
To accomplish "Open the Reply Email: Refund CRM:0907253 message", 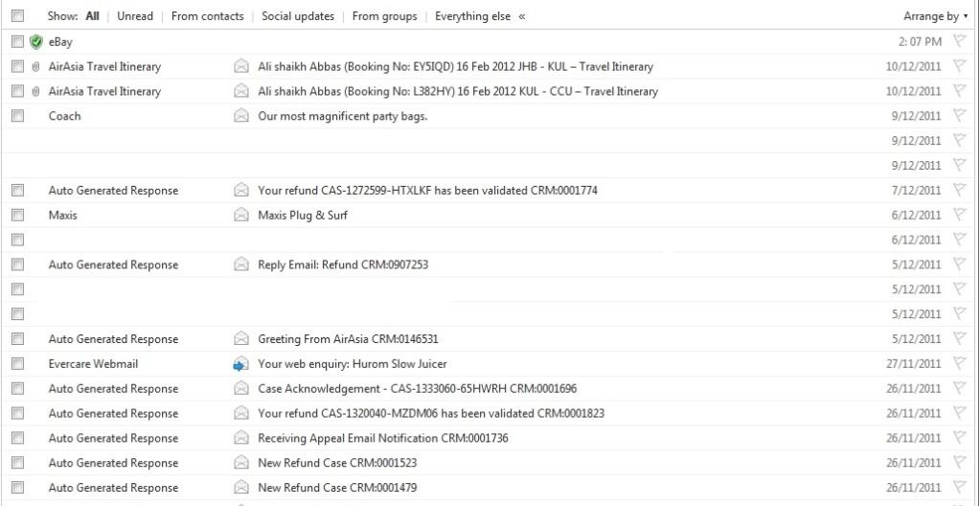I will point(343,265).
